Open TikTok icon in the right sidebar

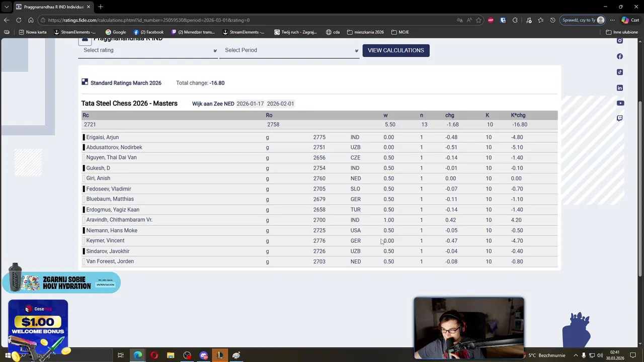coord(620,72)
